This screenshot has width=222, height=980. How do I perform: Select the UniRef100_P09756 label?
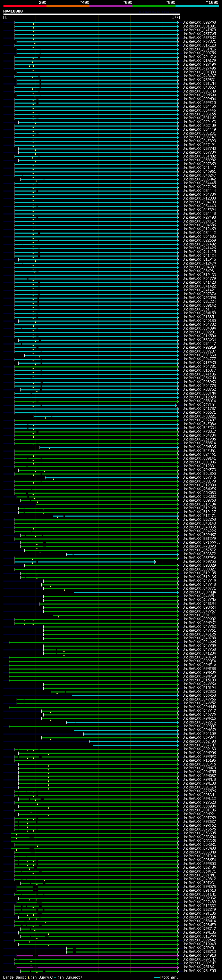pos(199,53)
